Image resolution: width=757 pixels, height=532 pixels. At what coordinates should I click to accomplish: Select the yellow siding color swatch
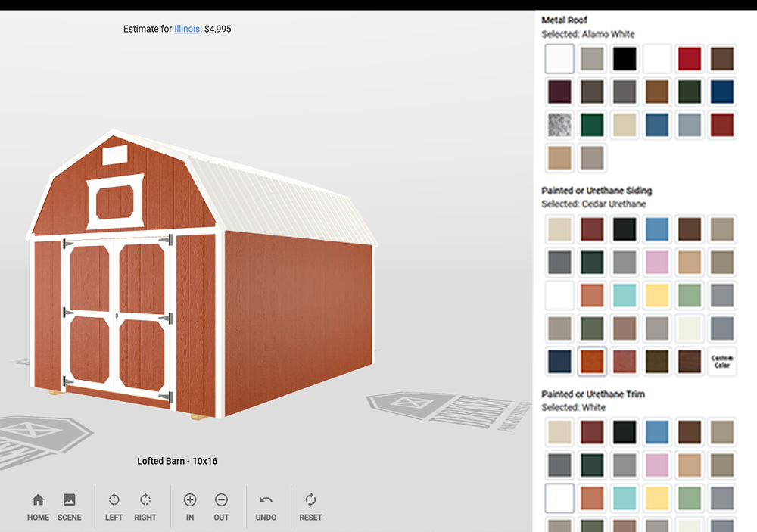[657, 295]
